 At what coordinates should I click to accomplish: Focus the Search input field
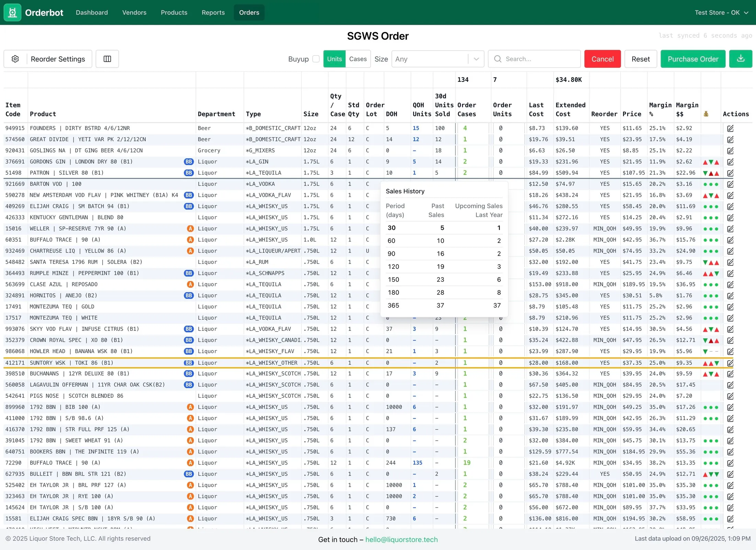click(x=534, y=59)
